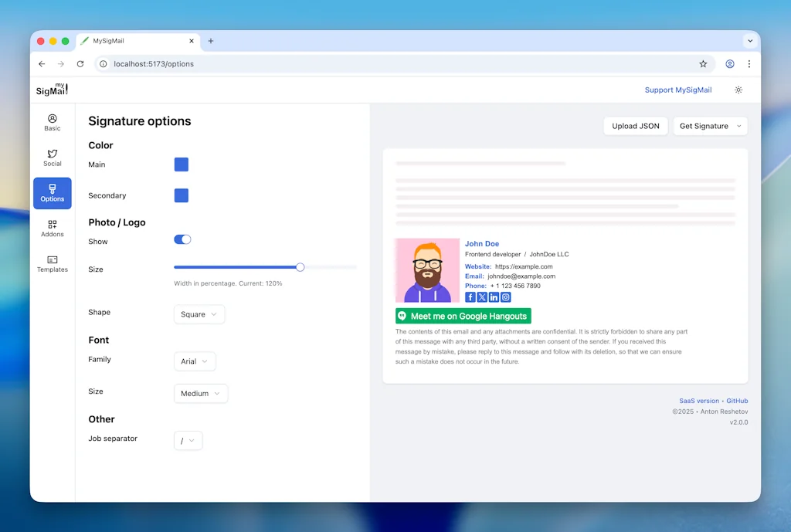Open the Shape dropdown set to Square

click(x=199, y=314)
